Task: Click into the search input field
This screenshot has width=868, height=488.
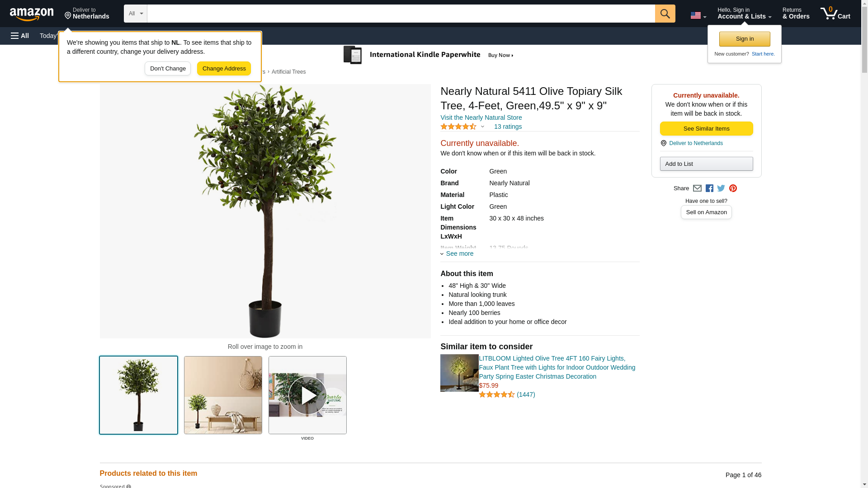Action: (x=401, y=14)
